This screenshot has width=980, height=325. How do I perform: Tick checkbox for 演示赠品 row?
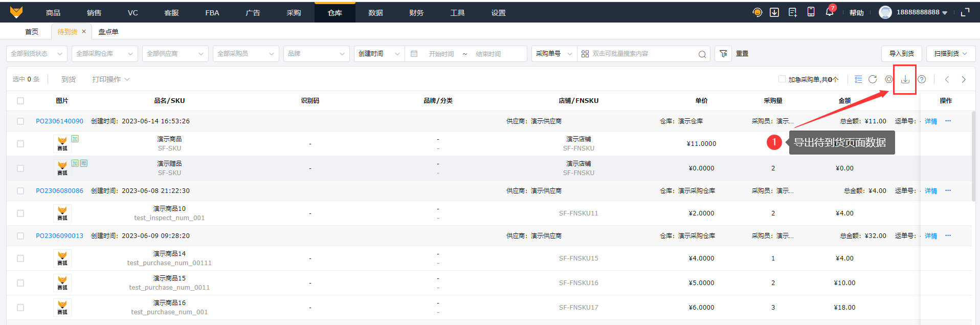pos(20,168)
